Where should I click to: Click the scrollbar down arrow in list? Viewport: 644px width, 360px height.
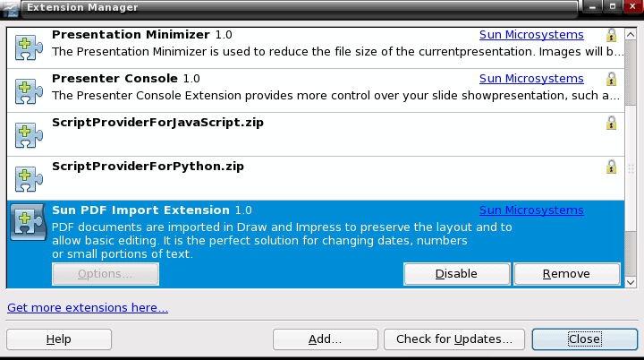coord(631,282)
